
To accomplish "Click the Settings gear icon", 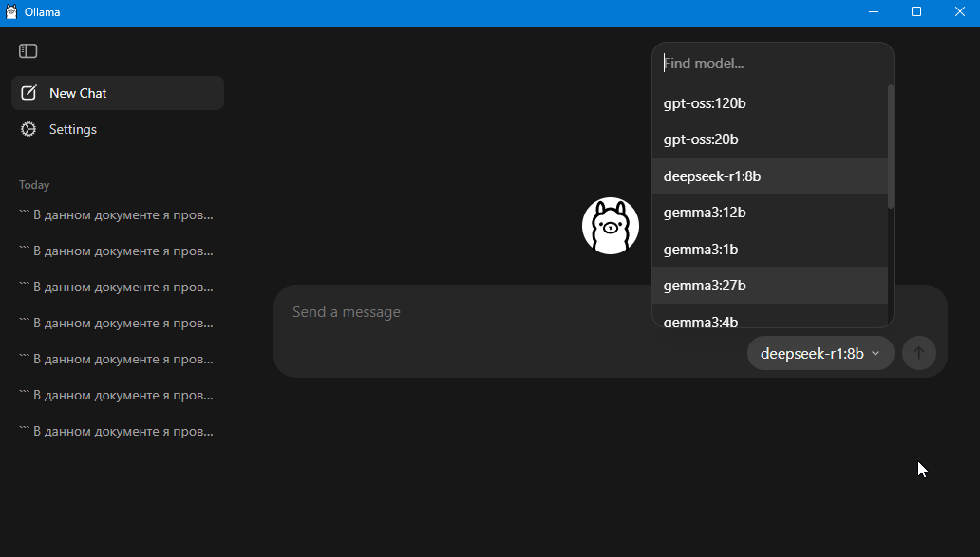I will click(x=28, y=129).
